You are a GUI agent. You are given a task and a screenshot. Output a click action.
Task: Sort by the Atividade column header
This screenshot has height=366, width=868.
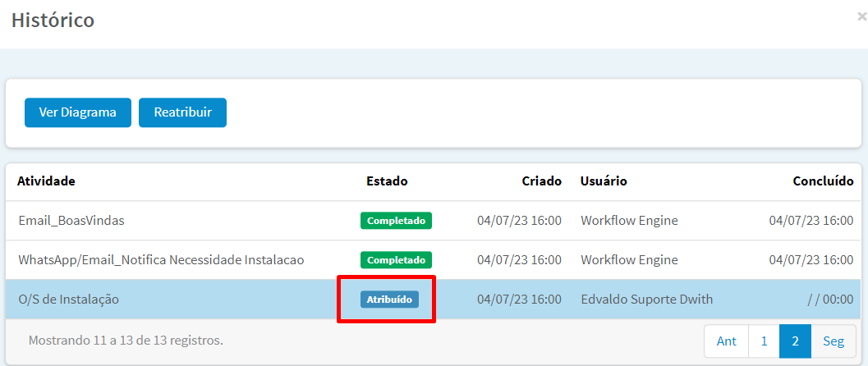47,181
